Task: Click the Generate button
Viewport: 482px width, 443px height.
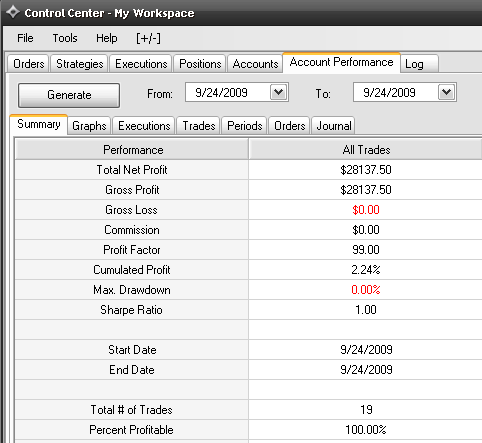Action: point(69,95)
